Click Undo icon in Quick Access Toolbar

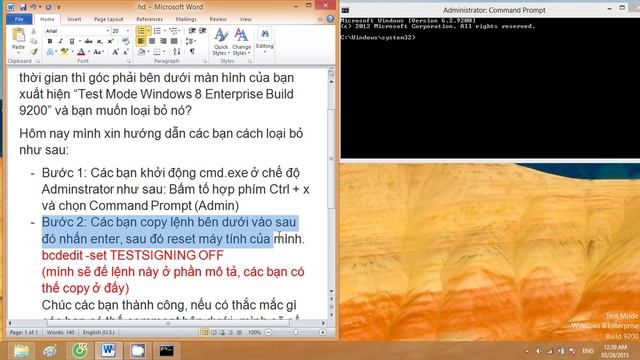(x=33, y=7)
